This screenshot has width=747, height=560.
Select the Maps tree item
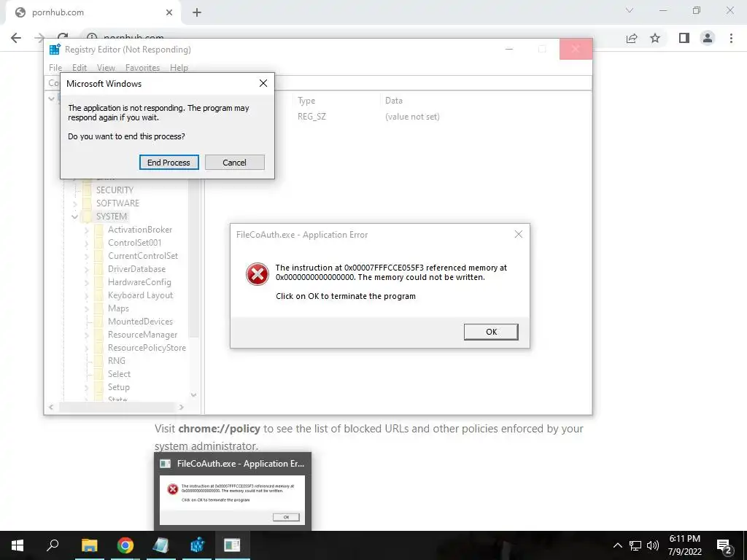pyautogui.click(x=118, y=308)
